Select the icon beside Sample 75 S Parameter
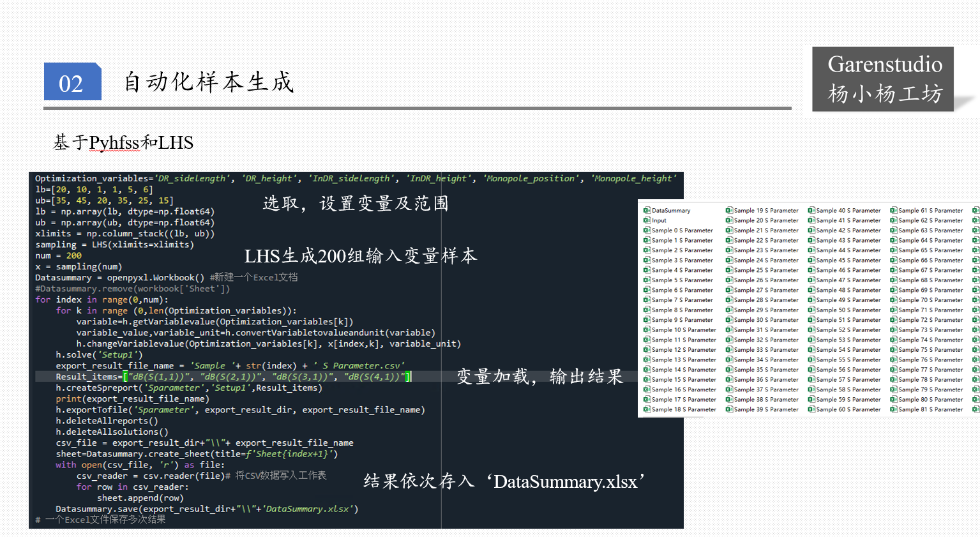Image resolution: width=980 pixels, height=537 pixels. click(894, 350)
